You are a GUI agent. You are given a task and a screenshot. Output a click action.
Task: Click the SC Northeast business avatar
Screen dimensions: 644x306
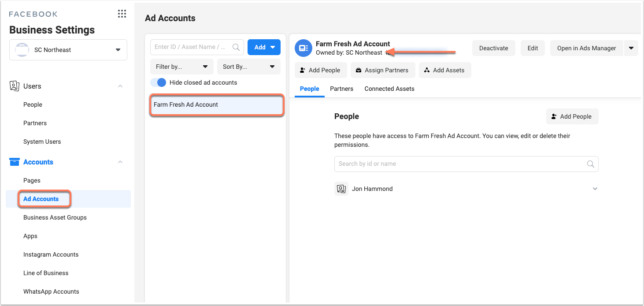22,50
